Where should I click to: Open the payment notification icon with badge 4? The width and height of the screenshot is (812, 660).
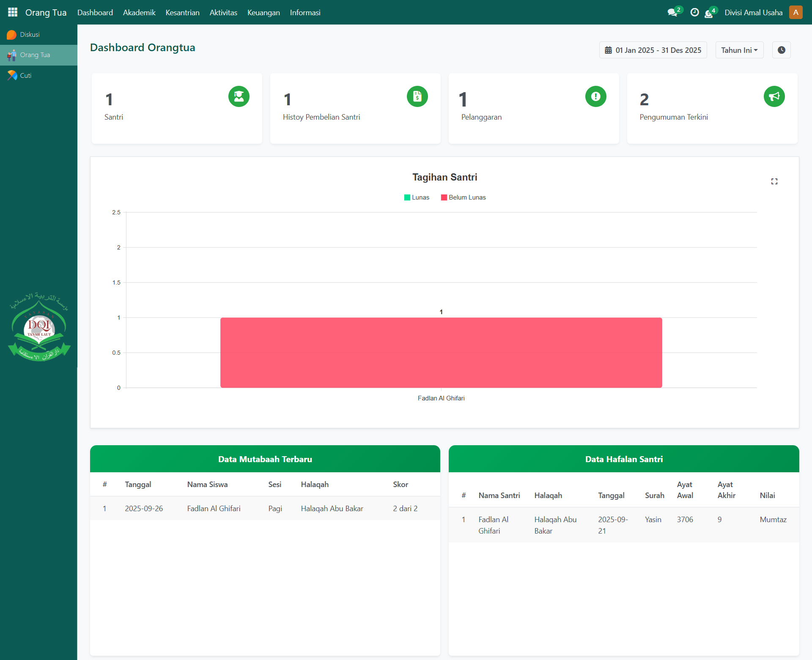(x=709, y=14)
